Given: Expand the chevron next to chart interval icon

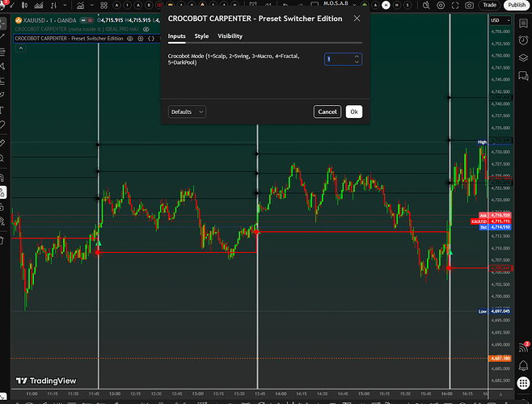Looking at the screenshot, I should click(65, 6).
